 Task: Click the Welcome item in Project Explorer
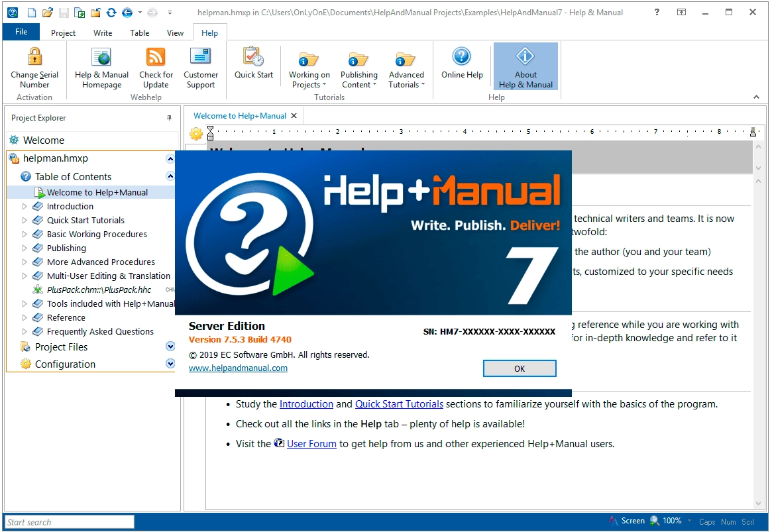click(43, 140)
